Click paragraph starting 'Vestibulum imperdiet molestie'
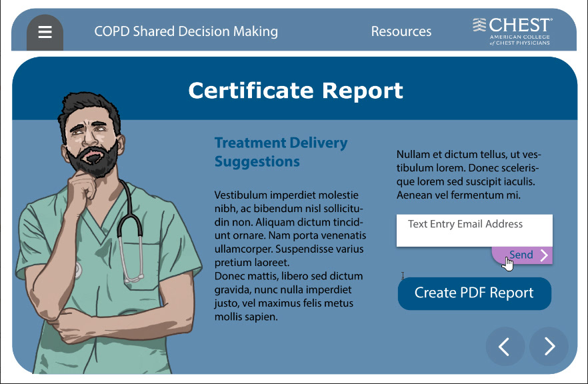The height and width of the screenshot is (384, 588). coord(290,229)
